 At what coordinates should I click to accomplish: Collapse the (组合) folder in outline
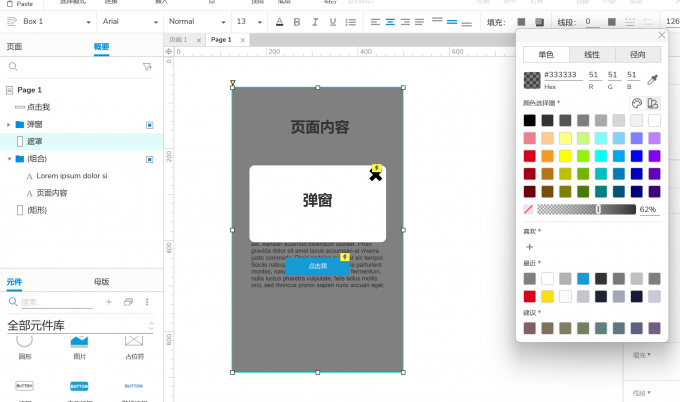(x=9, y=159)
